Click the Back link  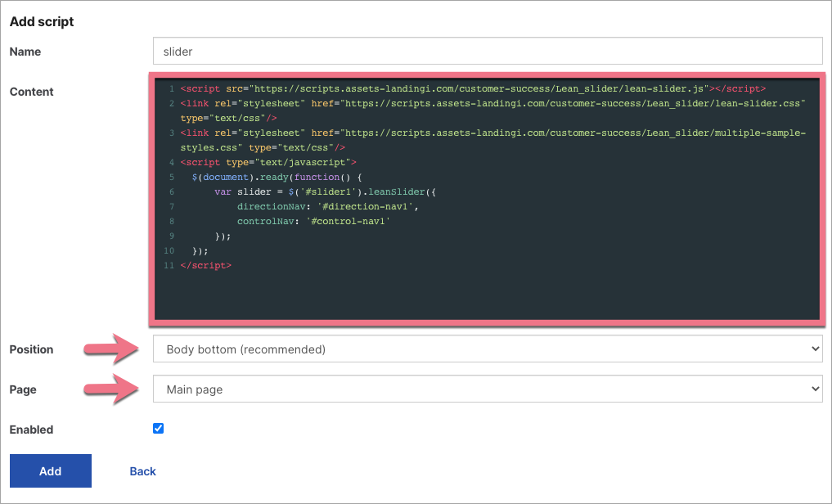[x=142, y=470]
